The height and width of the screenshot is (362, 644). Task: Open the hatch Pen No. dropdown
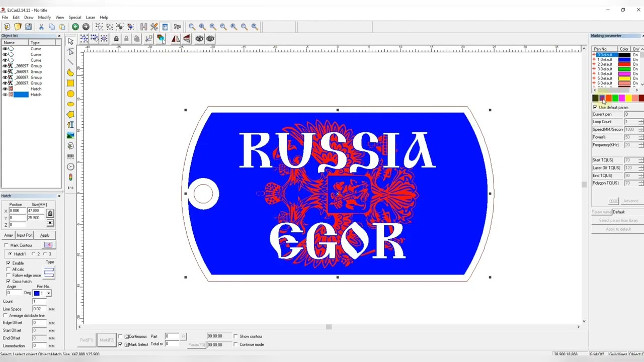click(x=48, y=293)
